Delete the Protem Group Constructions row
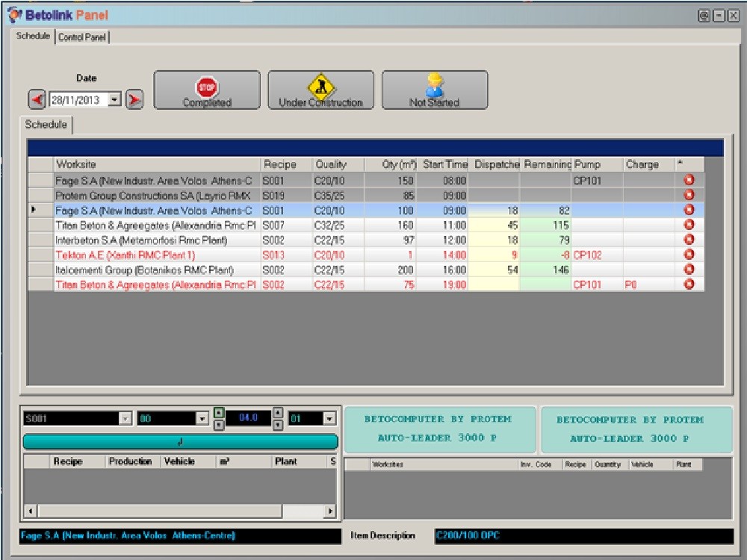Image resolution: width=747 pixels, height=560 pixels. 689,195
